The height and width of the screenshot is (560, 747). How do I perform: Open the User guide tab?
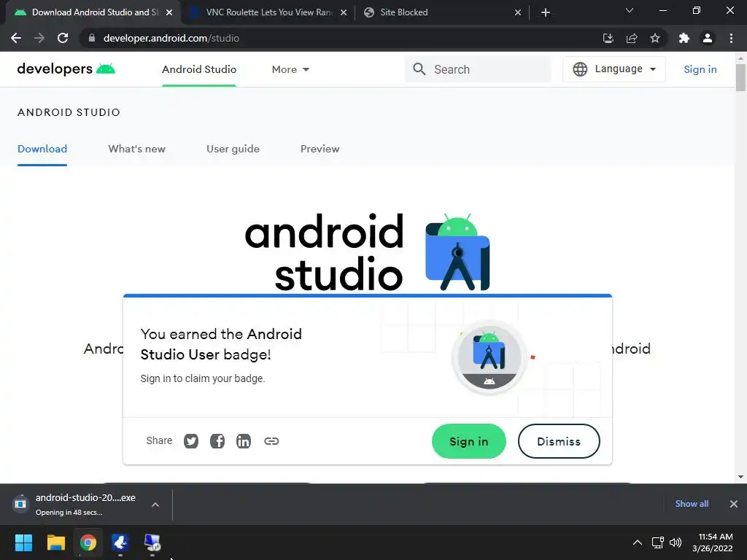click(233, 149)
